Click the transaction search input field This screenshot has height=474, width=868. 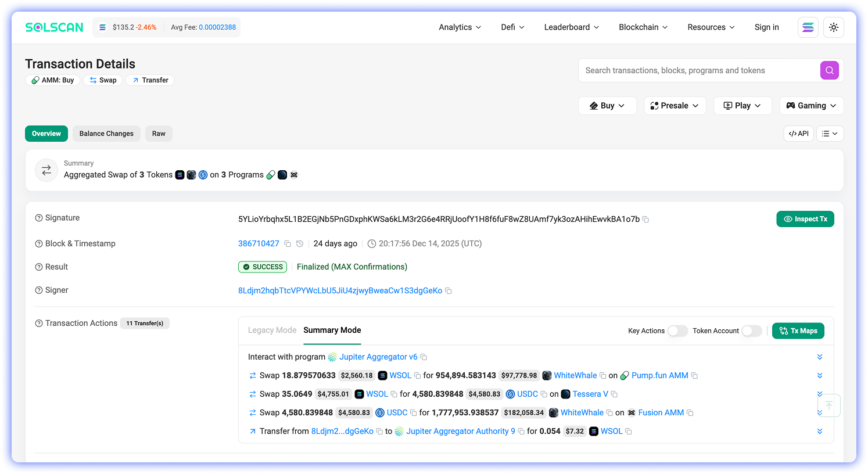(x=697, y=70)
